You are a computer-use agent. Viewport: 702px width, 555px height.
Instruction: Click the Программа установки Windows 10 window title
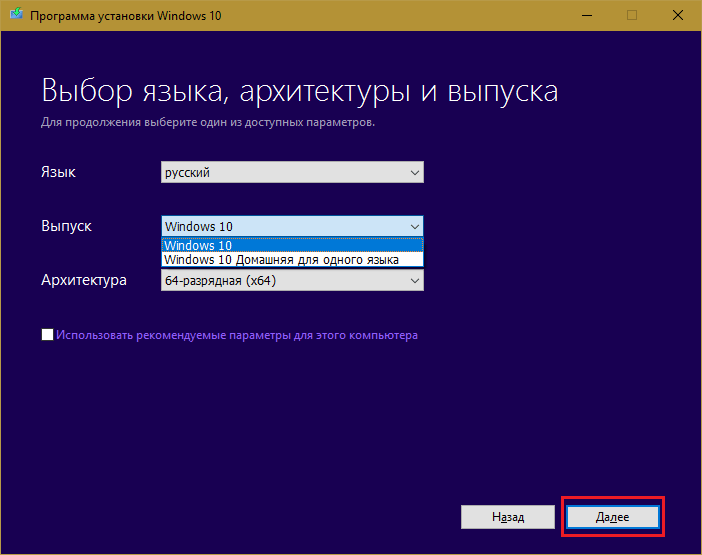[126, 16]
